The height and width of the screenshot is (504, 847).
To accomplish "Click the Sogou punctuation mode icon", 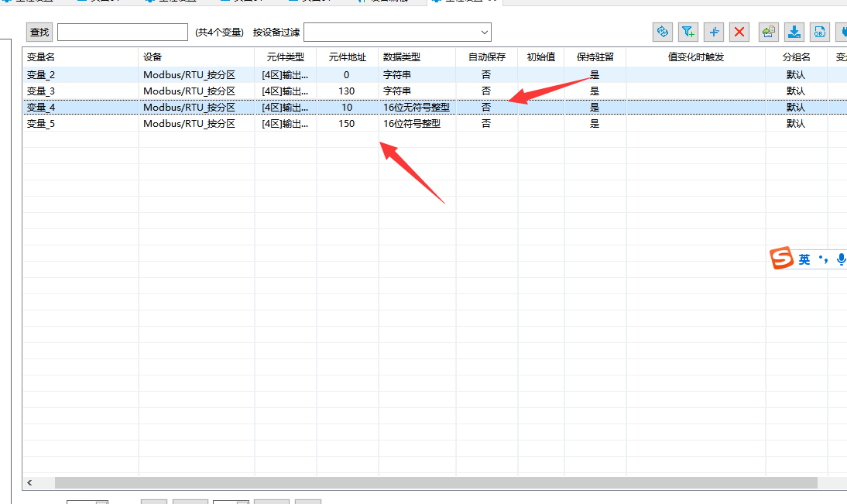I will (x=823, y=260).
